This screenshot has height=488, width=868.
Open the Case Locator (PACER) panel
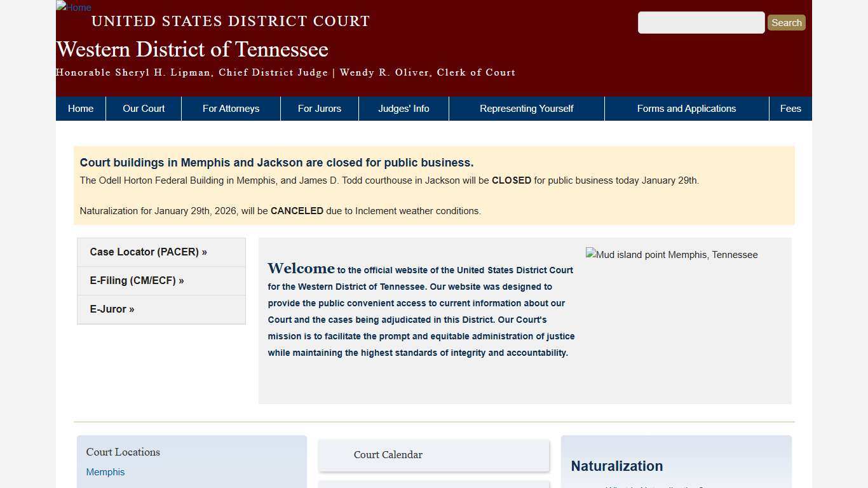tap(148, 252)
